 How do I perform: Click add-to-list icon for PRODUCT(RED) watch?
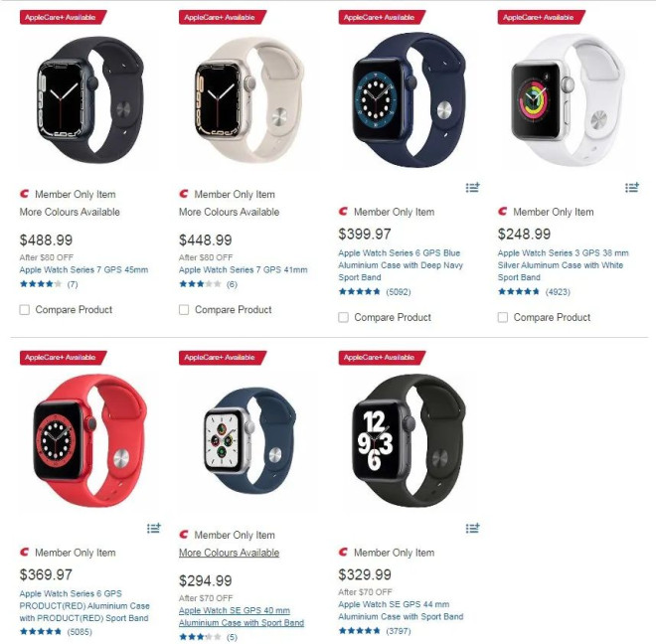tap(154, 528)
